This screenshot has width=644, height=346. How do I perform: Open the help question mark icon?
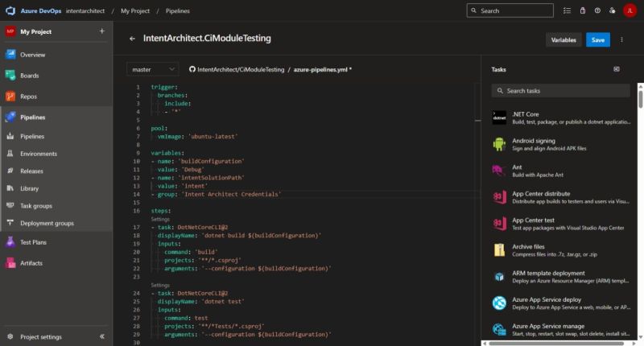[597, 10]
